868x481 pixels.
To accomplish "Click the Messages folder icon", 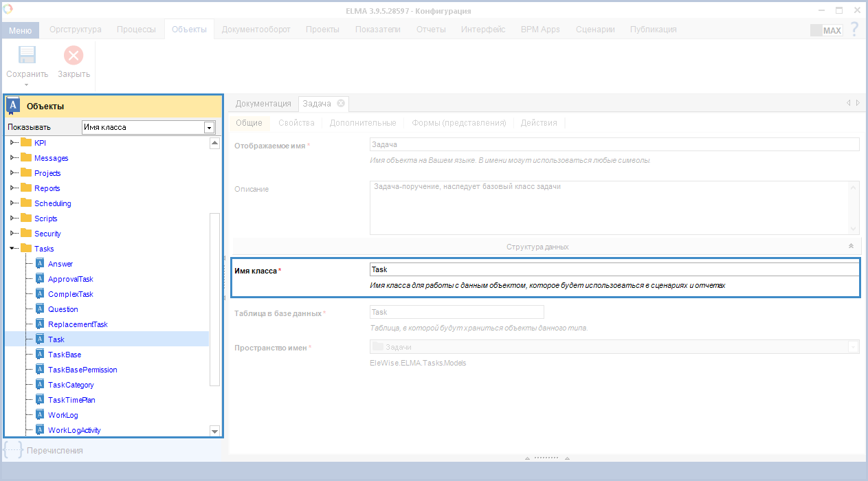I will (26, 157).
